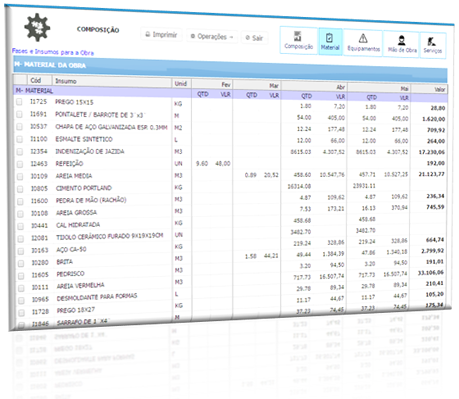Toggle checkbox for AÇO CA-50

(x=20, y=251)
